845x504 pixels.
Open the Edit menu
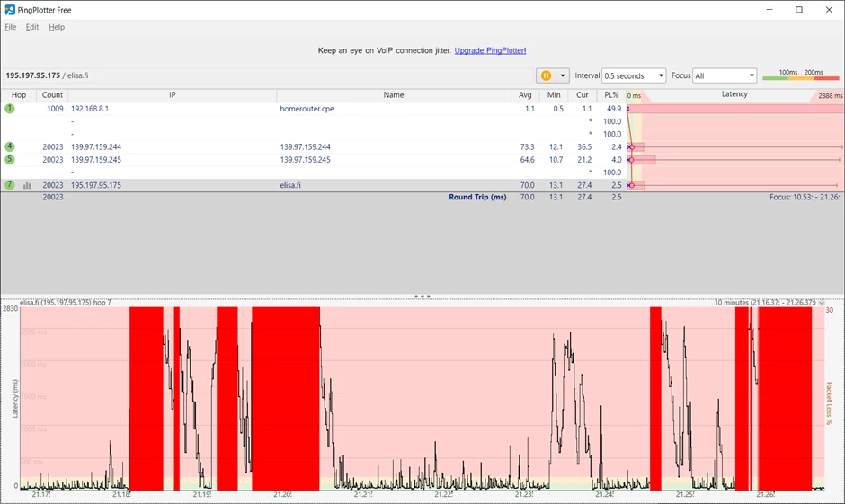(x=32, y=27)
